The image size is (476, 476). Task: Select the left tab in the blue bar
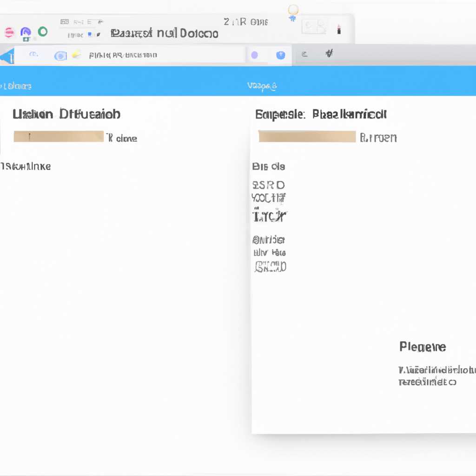[16, 86]
